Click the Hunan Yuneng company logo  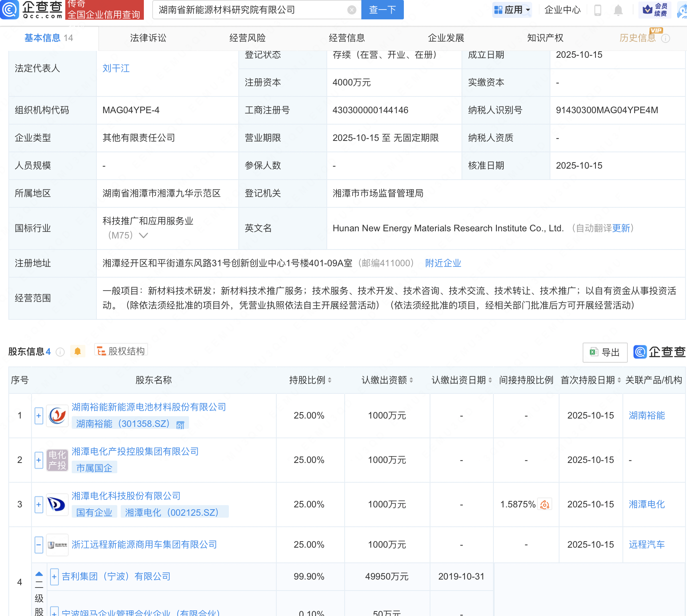pos(57,415)
